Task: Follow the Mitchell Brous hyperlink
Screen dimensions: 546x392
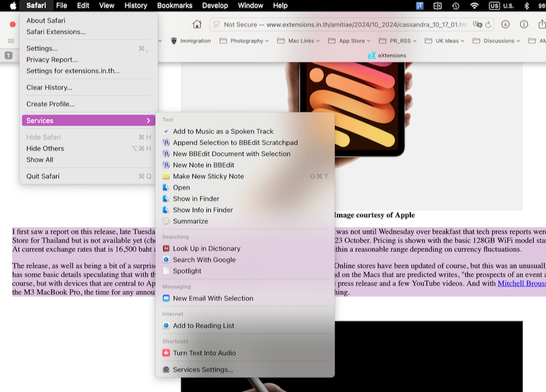Action: pyautogui.click(x=522, y=283)
